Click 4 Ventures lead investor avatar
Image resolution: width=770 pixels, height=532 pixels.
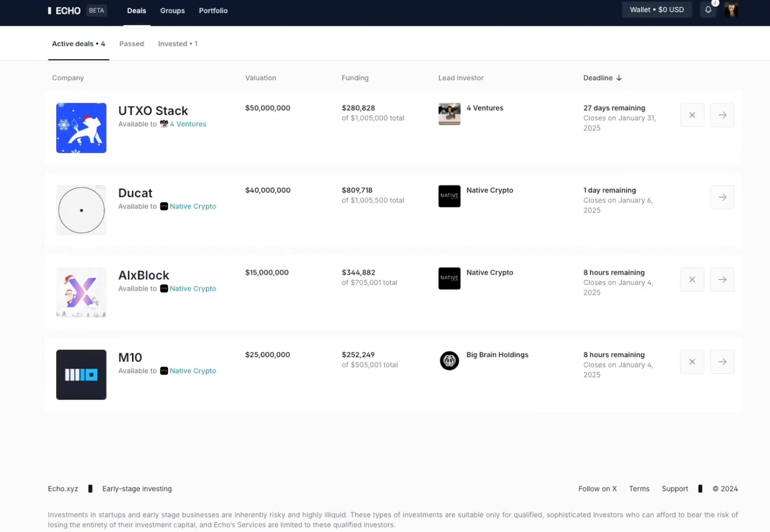[450, 114]
